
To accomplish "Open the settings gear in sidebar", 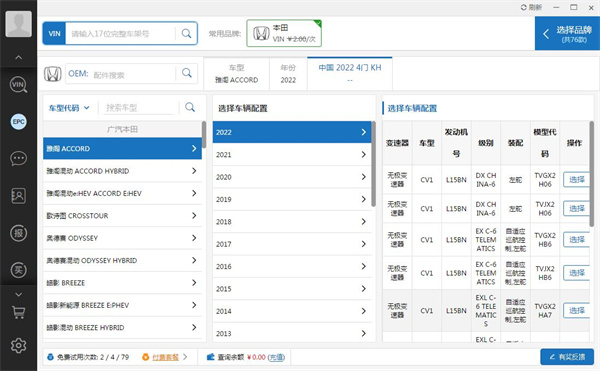I will click(x=18, y=345).
